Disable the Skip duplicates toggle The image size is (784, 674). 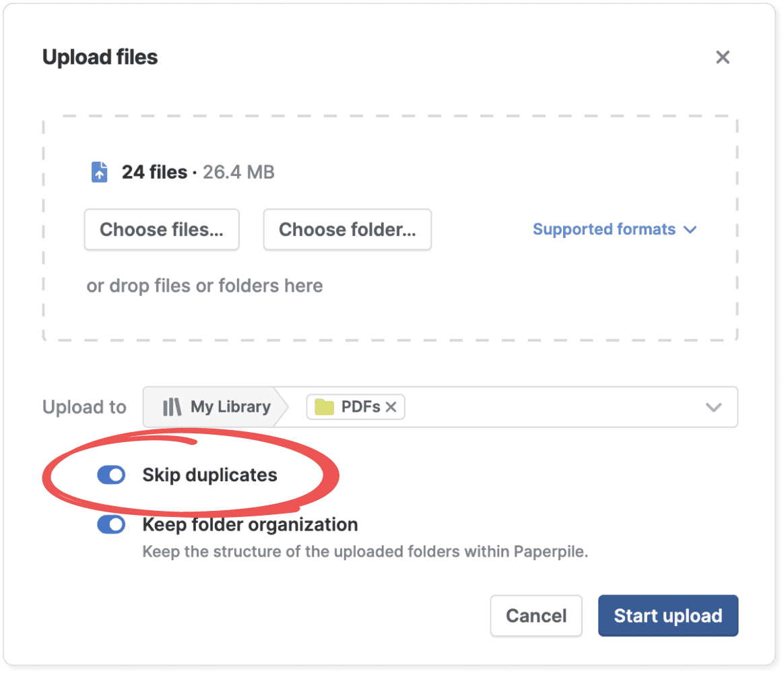point(111,475)
